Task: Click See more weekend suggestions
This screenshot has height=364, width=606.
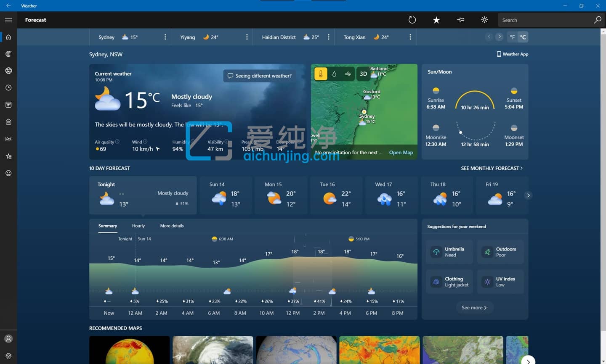Action: (474, 308)
